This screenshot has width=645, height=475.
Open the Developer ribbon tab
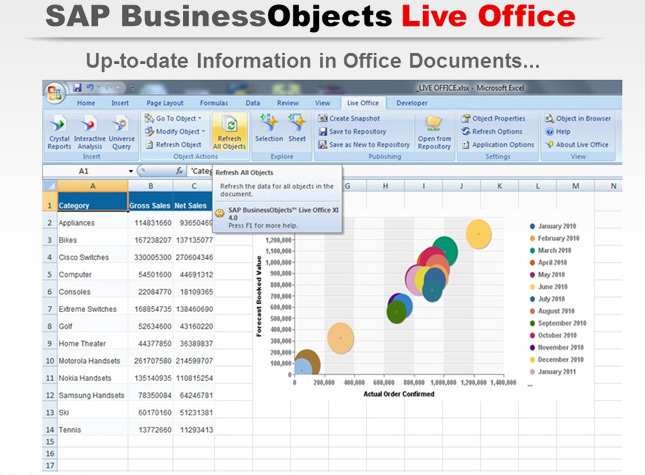(x=411, y=103)
